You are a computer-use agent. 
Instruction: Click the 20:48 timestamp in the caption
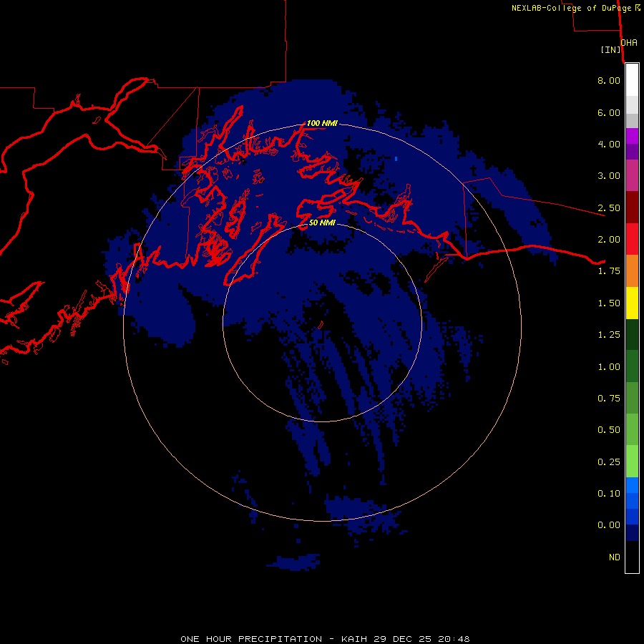click(453, 639)
